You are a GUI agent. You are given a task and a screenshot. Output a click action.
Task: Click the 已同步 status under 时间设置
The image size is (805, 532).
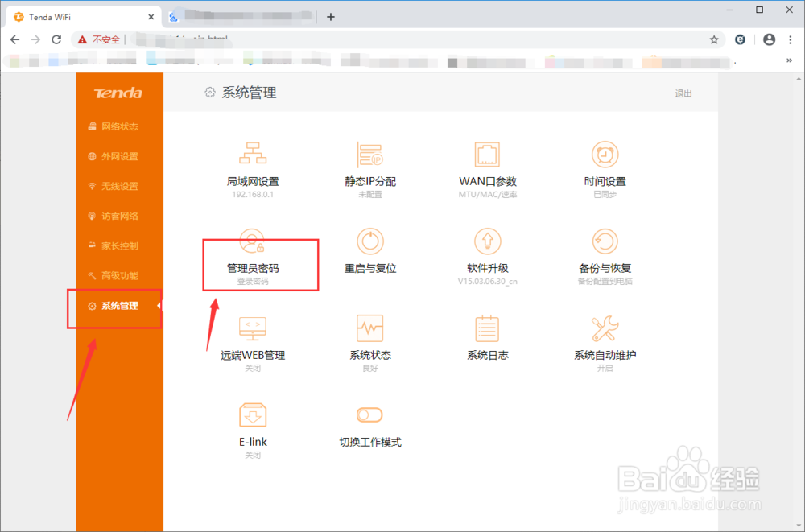[605, 195]
